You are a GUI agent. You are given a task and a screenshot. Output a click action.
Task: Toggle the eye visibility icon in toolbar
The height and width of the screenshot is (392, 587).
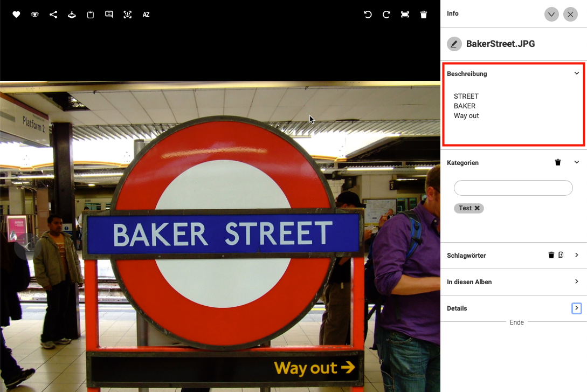point(35,15)
